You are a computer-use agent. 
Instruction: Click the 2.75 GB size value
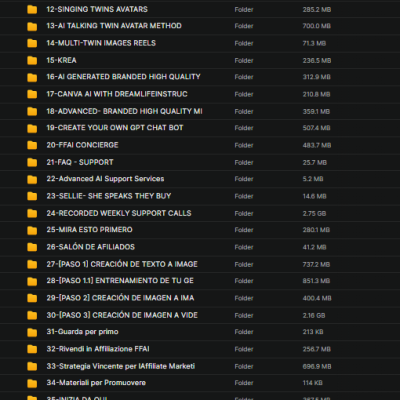point(314,214)
